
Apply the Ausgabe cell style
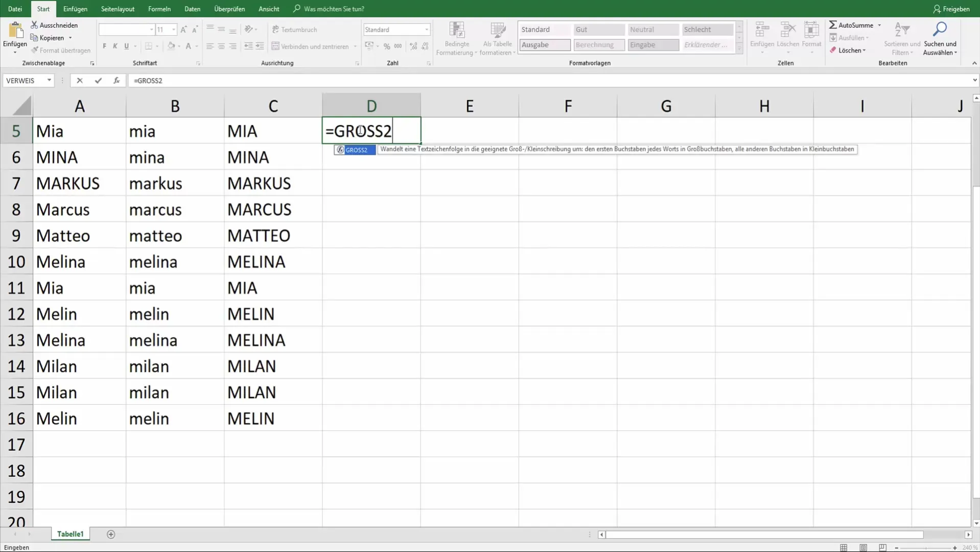pyautogui.click(x=545, y=45)
